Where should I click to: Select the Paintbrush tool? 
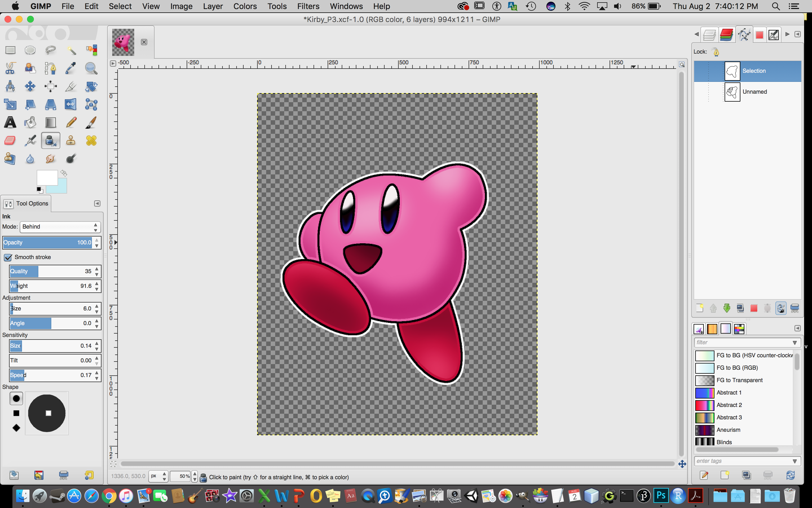[x=91, y=122]
